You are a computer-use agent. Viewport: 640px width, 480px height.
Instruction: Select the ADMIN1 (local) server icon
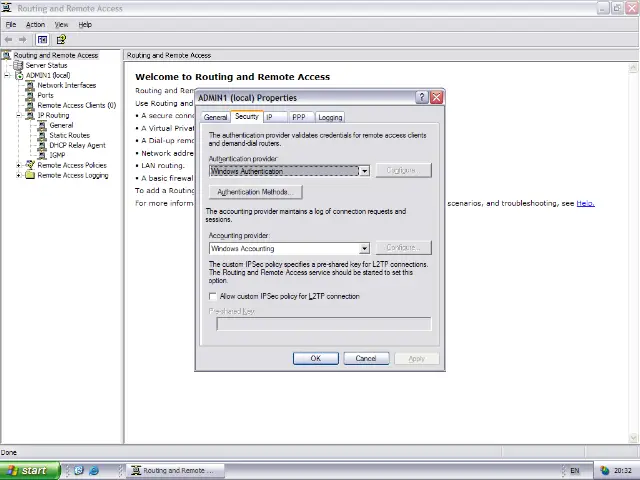click(x=19, y=76)
